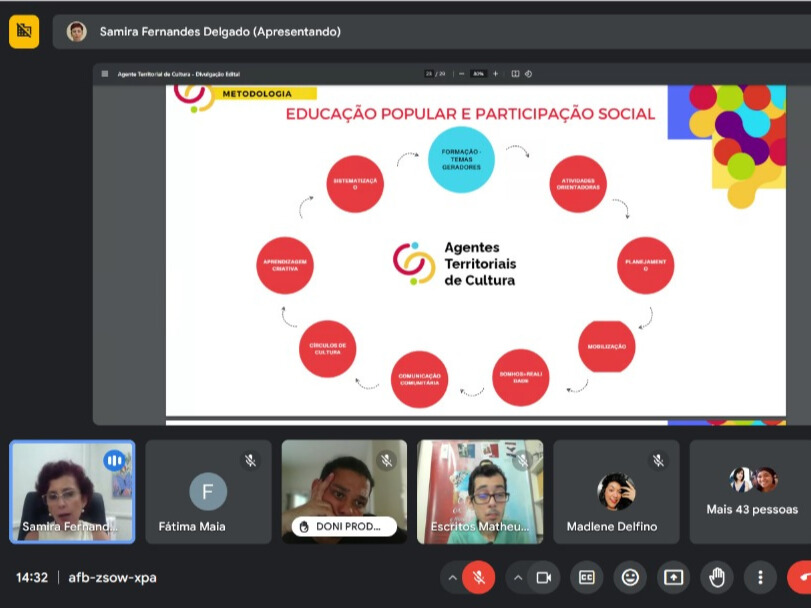Toggle PDF fit-to-page view
The height and width of the screenshot is (608, 811).
click(x=515, y=74)
